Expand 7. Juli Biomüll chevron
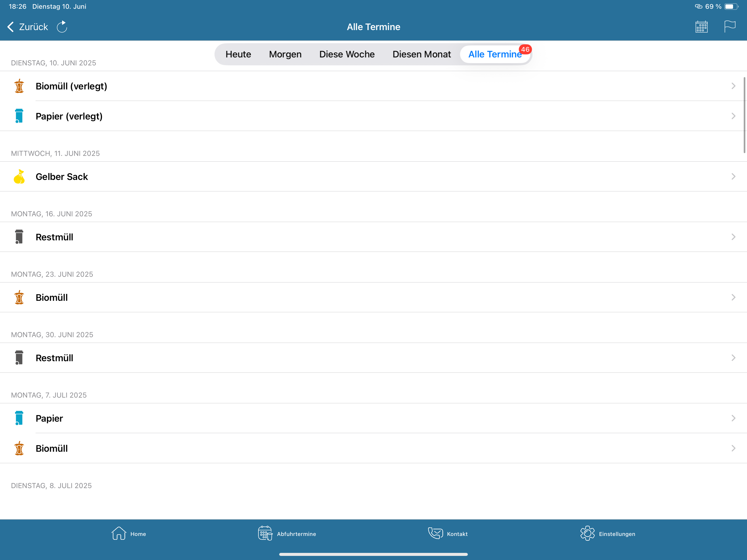 (733, 448)
